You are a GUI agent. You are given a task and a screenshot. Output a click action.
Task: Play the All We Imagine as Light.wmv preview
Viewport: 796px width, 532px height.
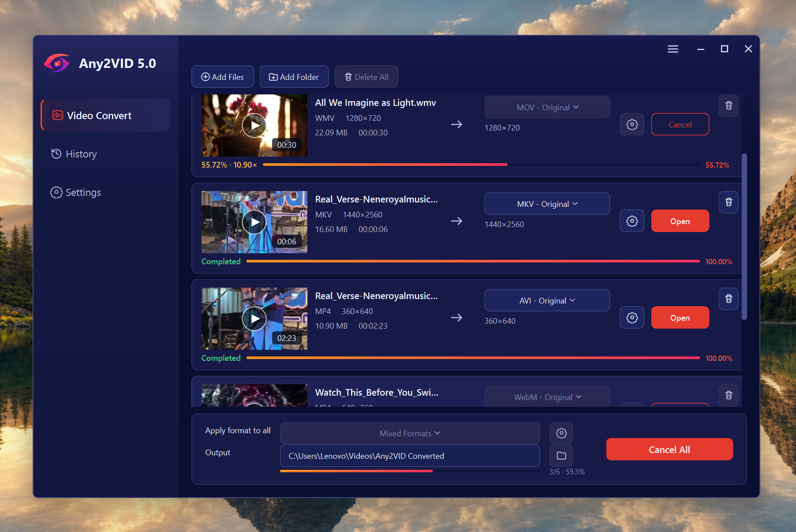tap(254, 125)
